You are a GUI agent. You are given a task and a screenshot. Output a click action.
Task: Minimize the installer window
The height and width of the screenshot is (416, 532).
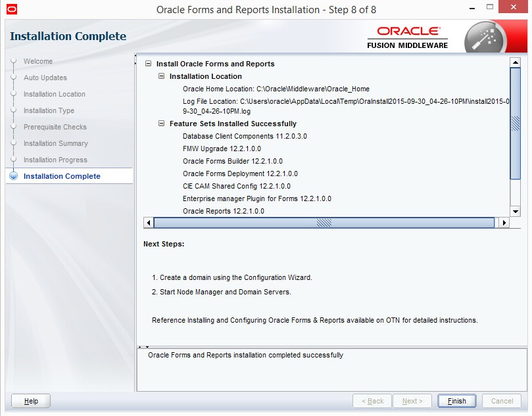tap(472, 8)
